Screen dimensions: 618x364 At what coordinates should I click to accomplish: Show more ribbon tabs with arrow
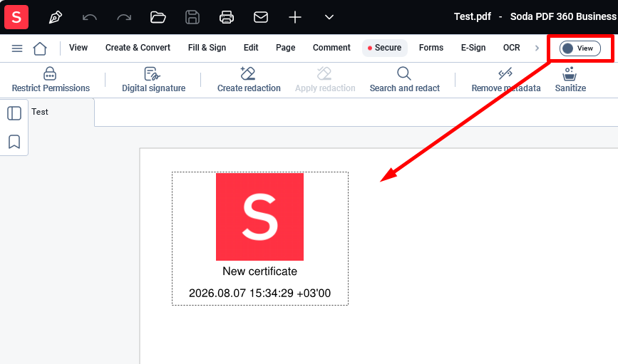point(537,48)
